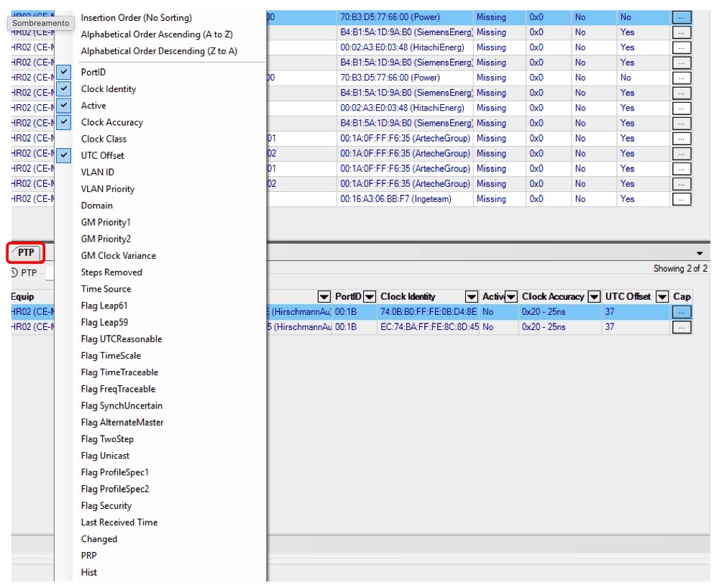The width and height of the screenshot is (719, 588).
Task: Show the Flag Unicast column
Action: (105, 455)
